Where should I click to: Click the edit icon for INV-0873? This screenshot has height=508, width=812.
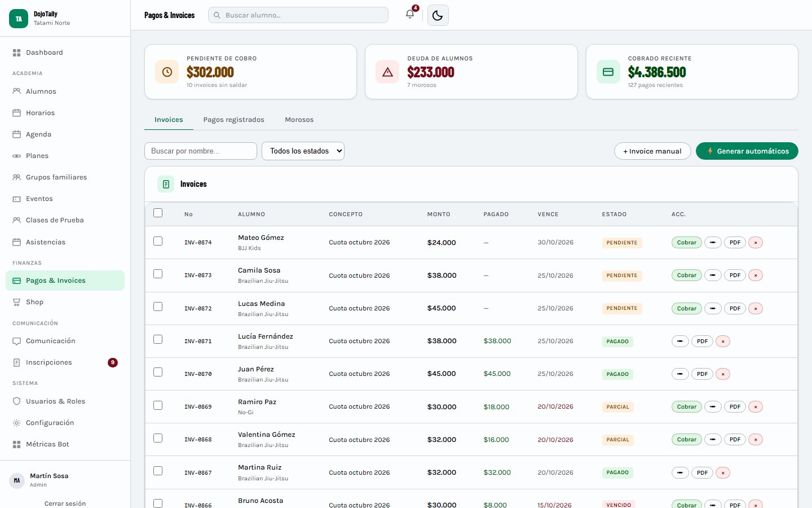click(x=713, y=275)
